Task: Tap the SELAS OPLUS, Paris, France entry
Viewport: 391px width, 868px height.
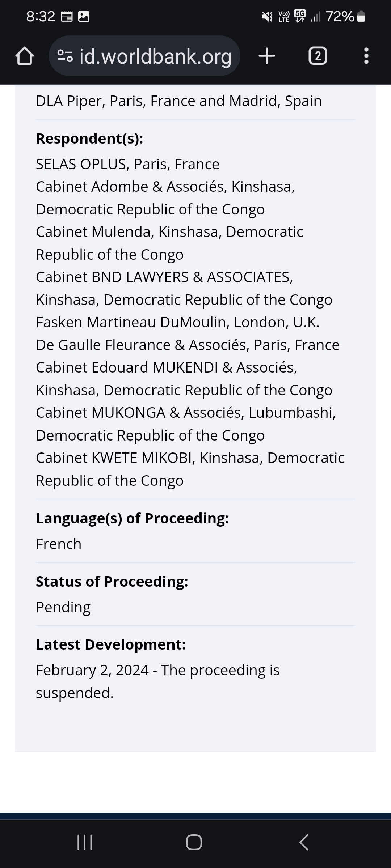Action: [128, 164]
